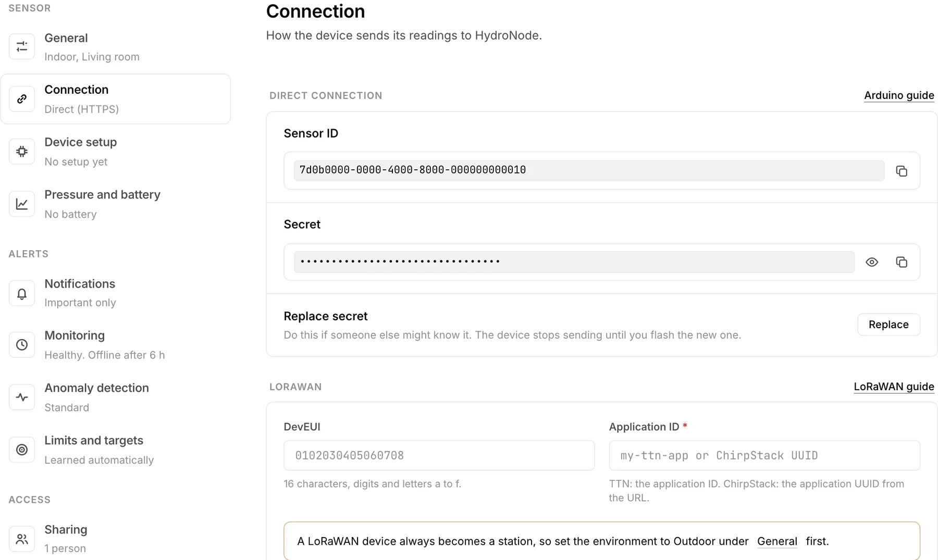The image size is (938, 560).
Task: Click the 'No setup yet' subtitle
Action: (x=76, y=162)
